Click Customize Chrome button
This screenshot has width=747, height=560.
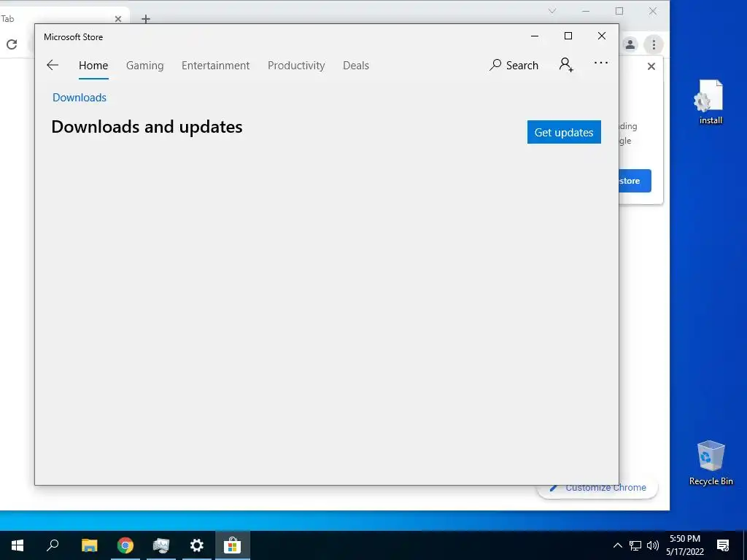tap(598, 488)
